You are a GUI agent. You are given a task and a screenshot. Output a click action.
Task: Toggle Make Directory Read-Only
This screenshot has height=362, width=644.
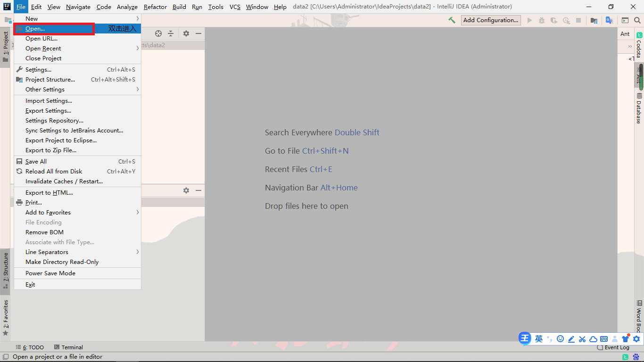pos(77,262)
